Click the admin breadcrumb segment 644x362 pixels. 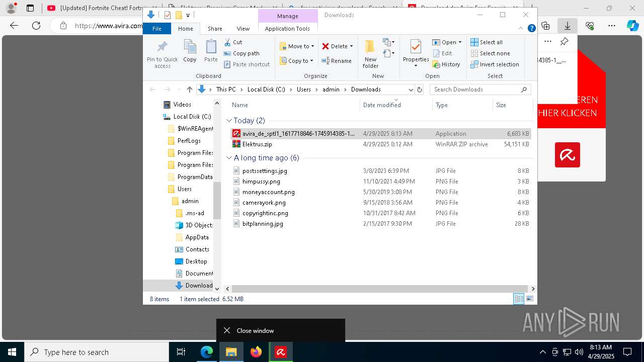331,89
